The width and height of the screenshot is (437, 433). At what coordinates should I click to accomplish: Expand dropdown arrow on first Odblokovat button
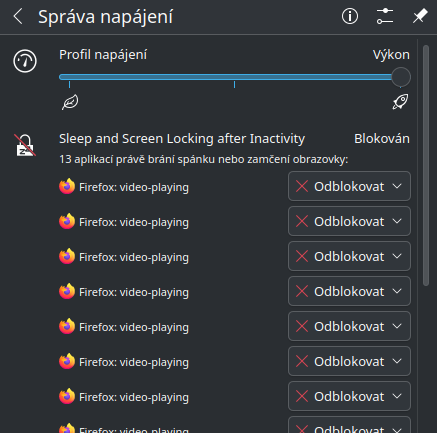(397, 186)
